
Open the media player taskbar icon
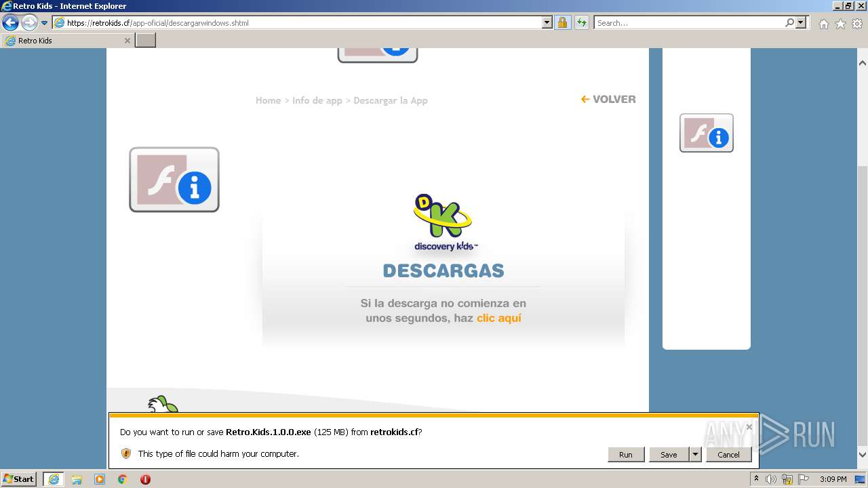(x=100, y=479)
